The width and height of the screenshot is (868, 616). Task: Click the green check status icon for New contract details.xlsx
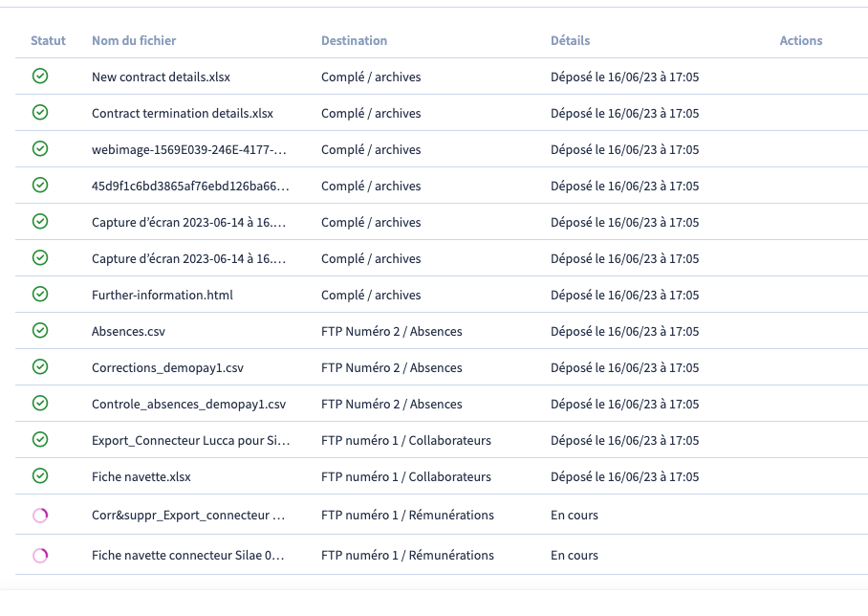(40, 76)
